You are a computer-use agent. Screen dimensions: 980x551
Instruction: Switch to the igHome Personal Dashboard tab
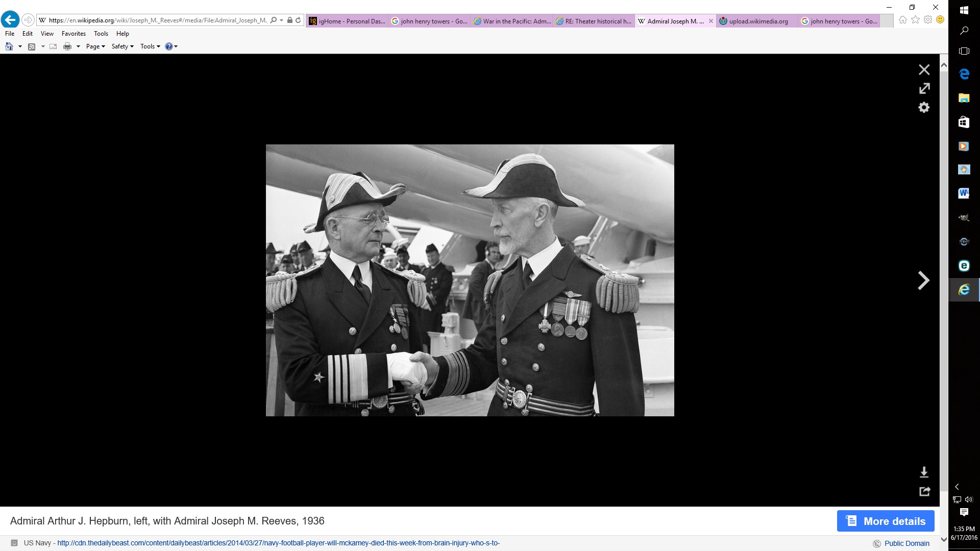(x=347, y=21)
